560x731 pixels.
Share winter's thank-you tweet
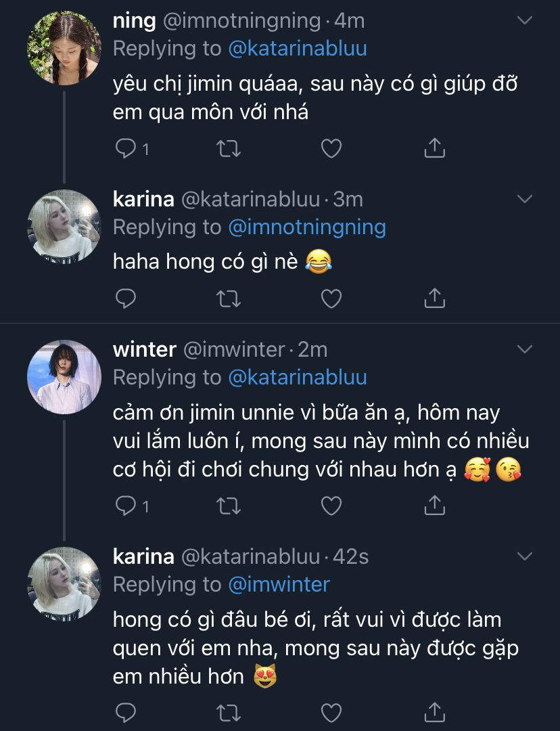tap(434, 504)
